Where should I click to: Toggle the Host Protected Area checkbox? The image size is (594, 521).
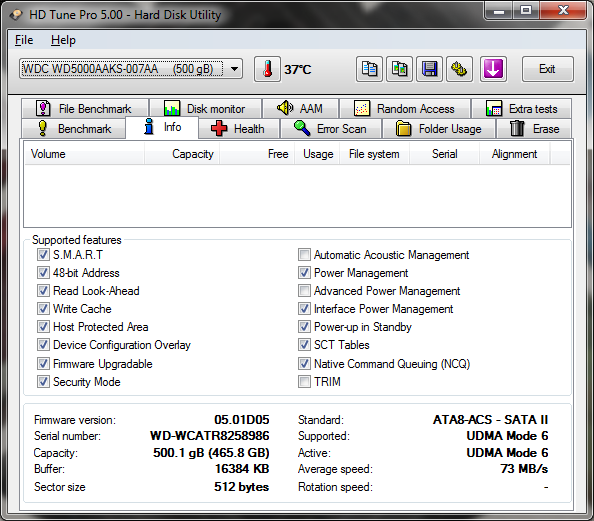[x=43, y=327]
